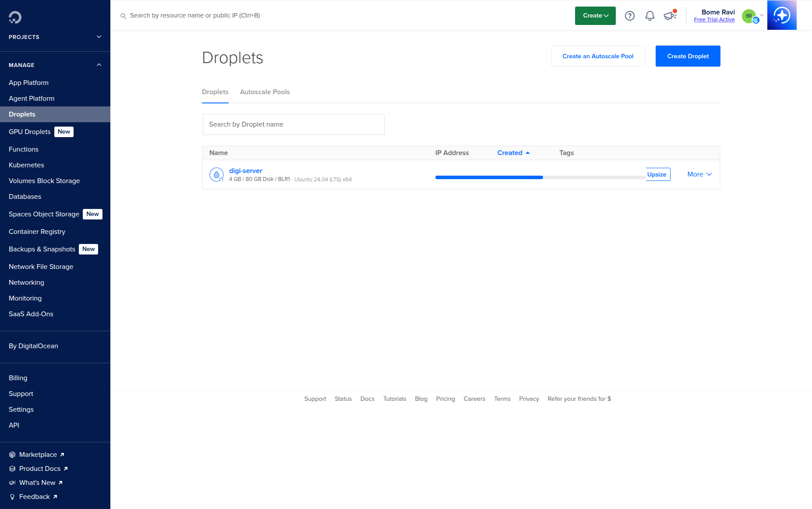
Task: Expand the account menu chevron
Action: pos(761,16)
